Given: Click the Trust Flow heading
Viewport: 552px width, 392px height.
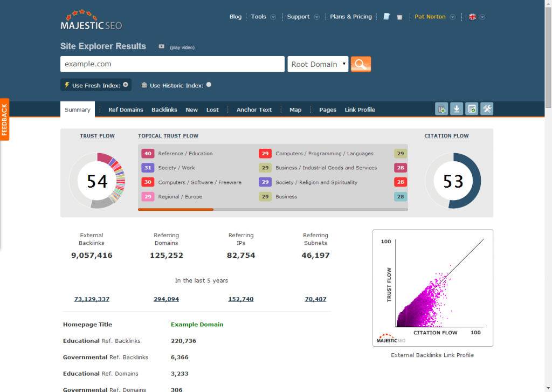Looking at the screenshot, I should [97, 136].
